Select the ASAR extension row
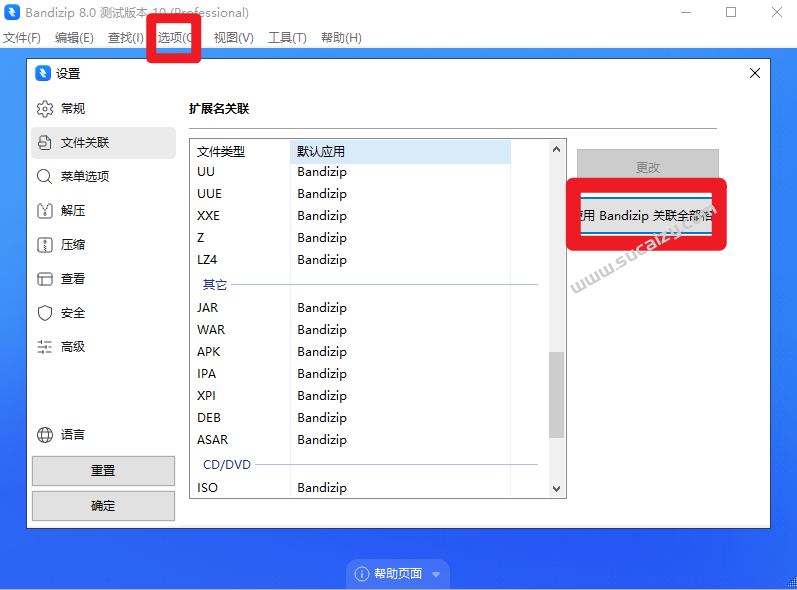 [x=352, y=440]
